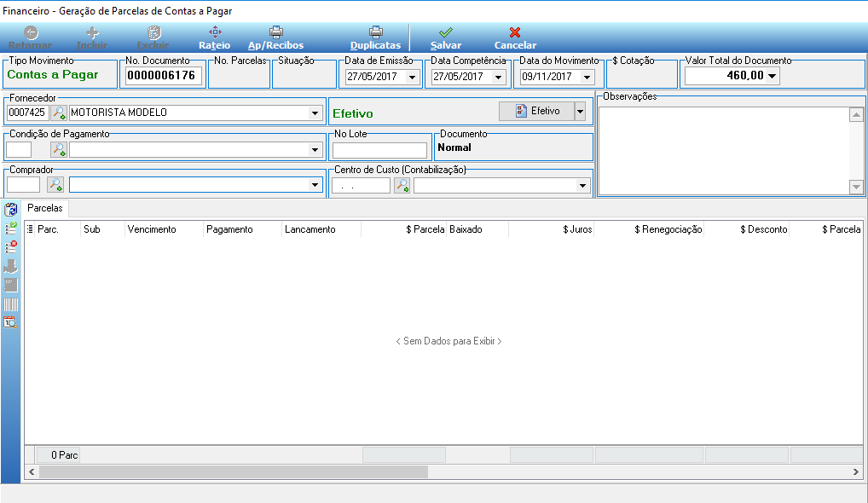The image size is (868, 503).
Task: Sort by $ Juros column header
Action: pyautogui.click(x=551, y=229)
